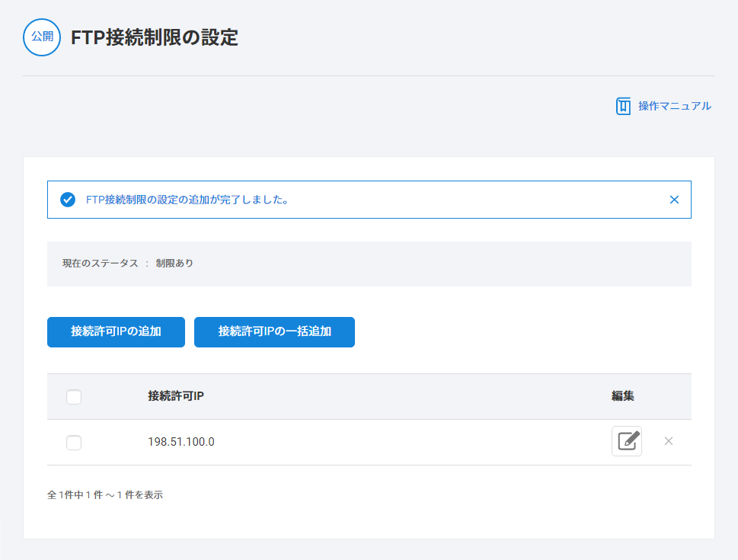Viewport: 738px width, 560px height.
Task: Toggle the select-all checkbox in table header
Action: coord(74,397)
